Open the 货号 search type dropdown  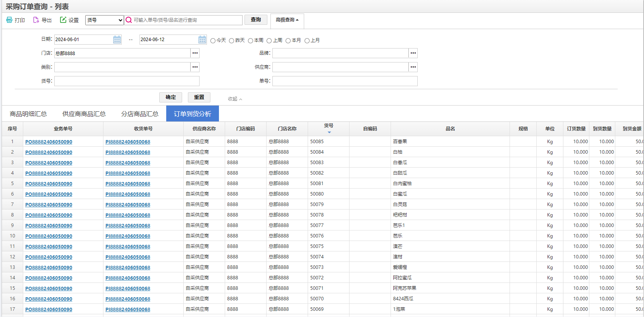point(105,20)
